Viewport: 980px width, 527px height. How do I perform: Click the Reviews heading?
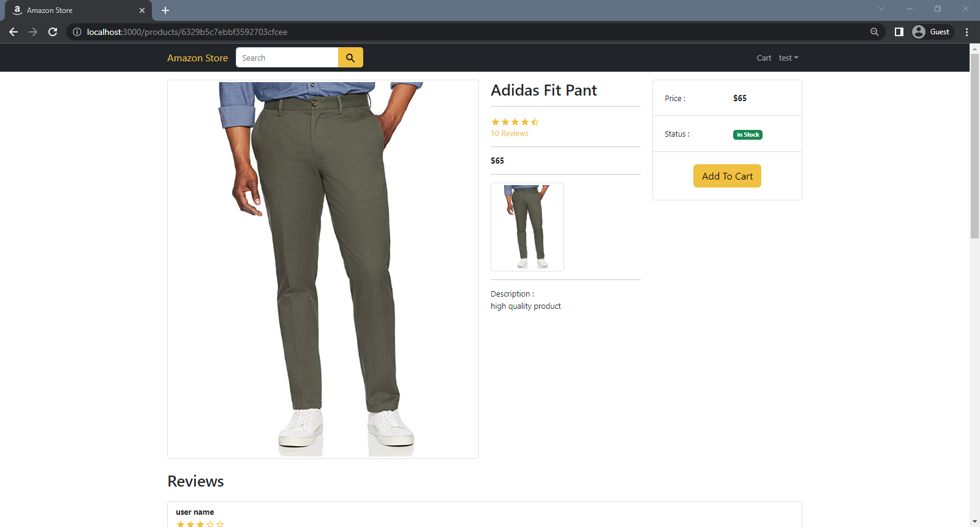195,481
